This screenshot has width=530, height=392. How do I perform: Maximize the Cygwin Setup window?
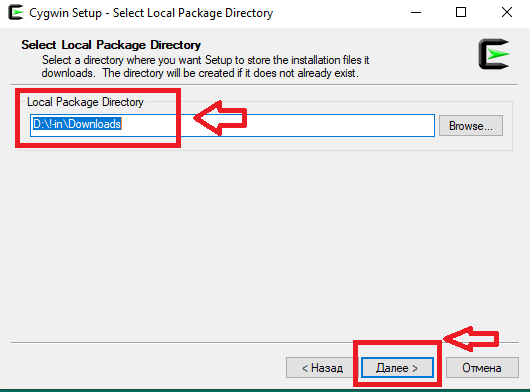[x=461, y=13]
